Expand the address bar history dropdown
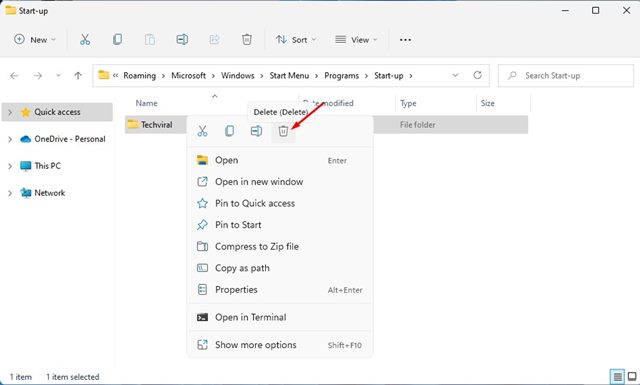The image size is (640, 385). pos(455,75)
